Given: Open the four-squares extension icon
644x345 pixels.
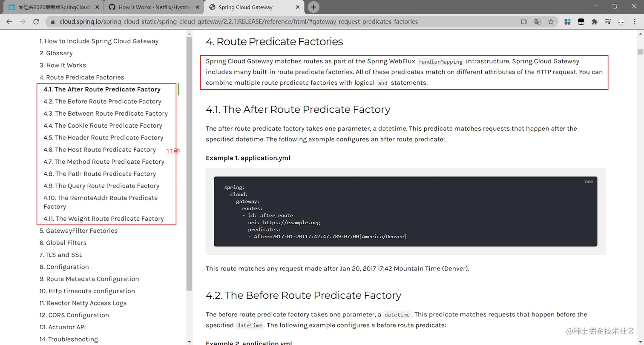Looking at the screenshot, I should 567,22.
